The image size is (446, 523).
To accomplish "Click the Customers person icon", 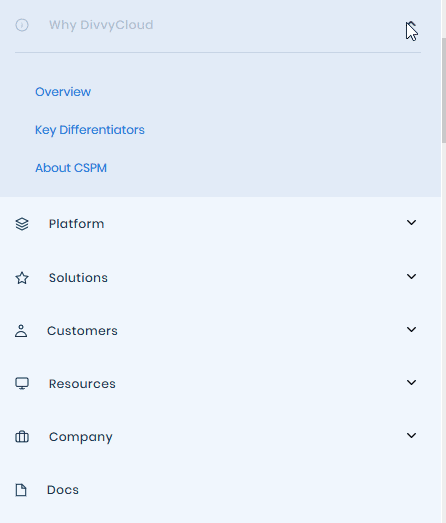I will 21,331.
